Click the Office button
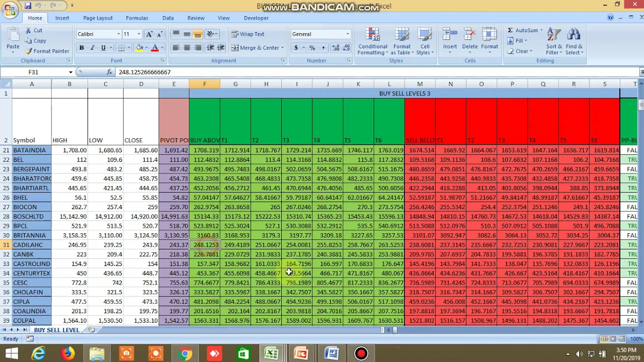 pyautogui.click(x=9, y=10)
